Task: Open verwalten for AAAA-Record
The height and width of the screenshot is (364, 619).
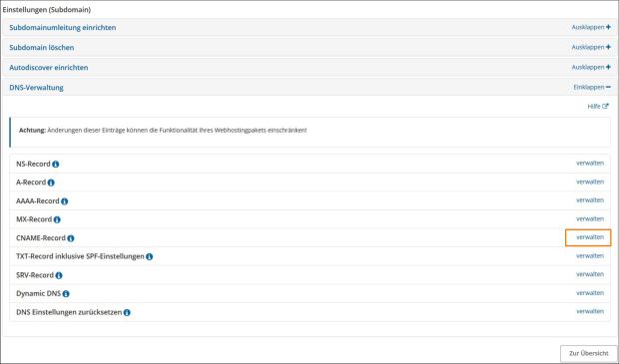Action: click(x=590, y=199)
